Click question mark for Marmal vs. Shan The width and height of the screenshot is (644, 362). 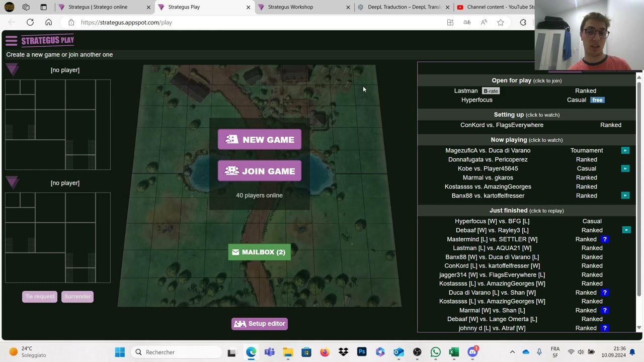point(605,310)
